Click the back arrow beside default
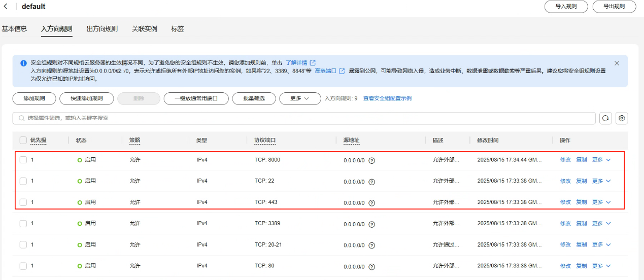The height and width of the screenshot is (280, 644). point(6,7)
